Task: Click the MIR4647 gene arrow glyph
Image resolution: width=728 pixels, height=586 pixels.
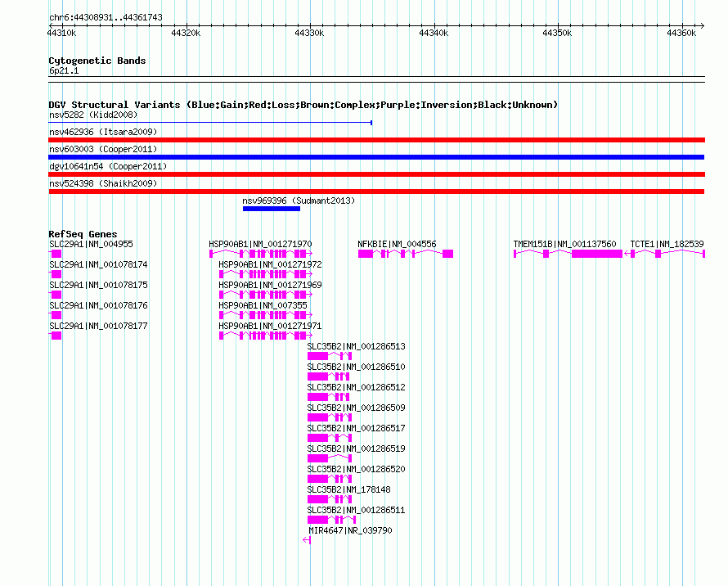Action: coord(307,540)
